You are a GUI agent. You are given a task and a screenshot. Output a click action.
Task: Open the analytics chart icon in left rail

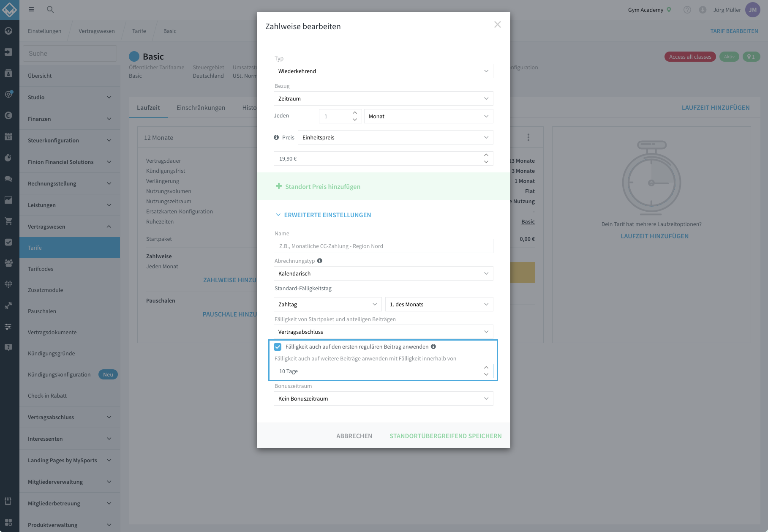(8, 200)
